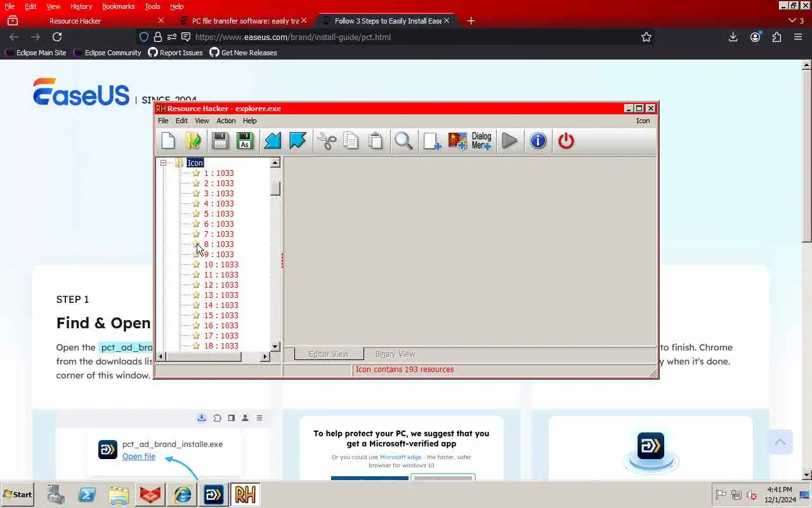The width and height of the screenshot is (812, 508).
Task: Click the red power Exit icon
Action: (566, 141)
